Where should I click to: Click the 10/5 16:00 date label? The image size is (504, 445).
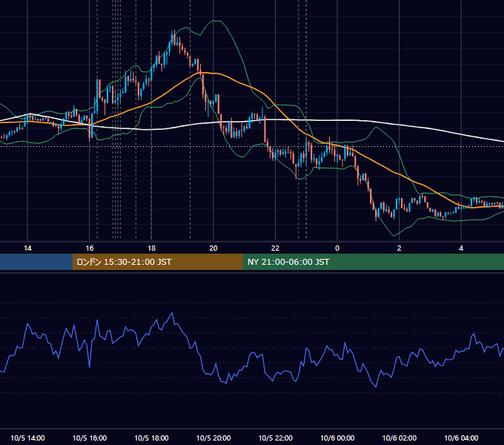[x=90, y=438]
